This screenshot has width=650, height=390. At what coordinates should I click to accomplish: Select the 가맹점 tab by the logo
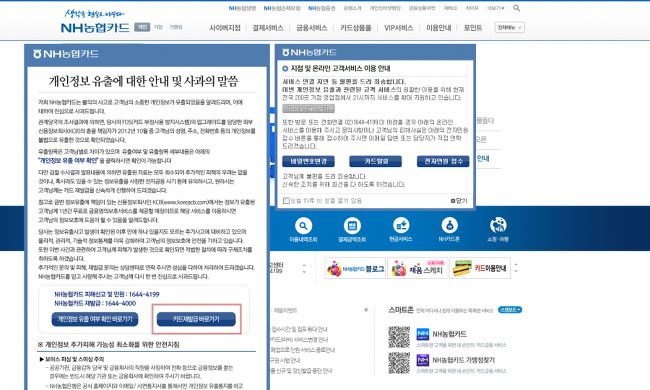(x=176, y=27)
